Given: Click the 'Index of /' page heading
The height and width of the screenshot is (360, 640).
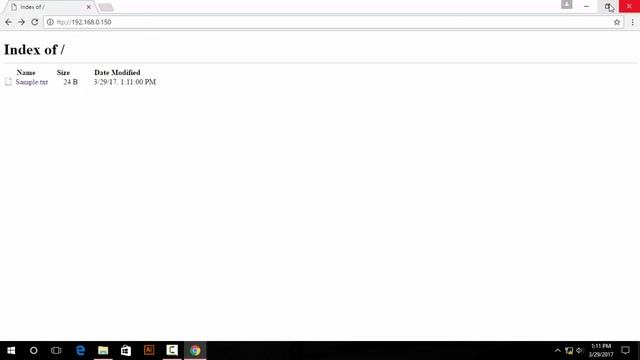Looking at the screenshot, I should point(34,50).
